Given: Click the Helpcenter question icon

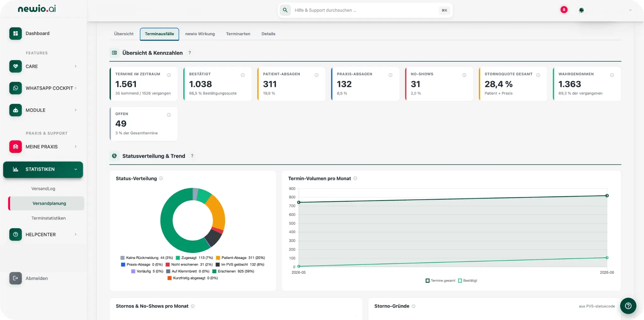Looking at the screenshot, I should click(15, 234).
